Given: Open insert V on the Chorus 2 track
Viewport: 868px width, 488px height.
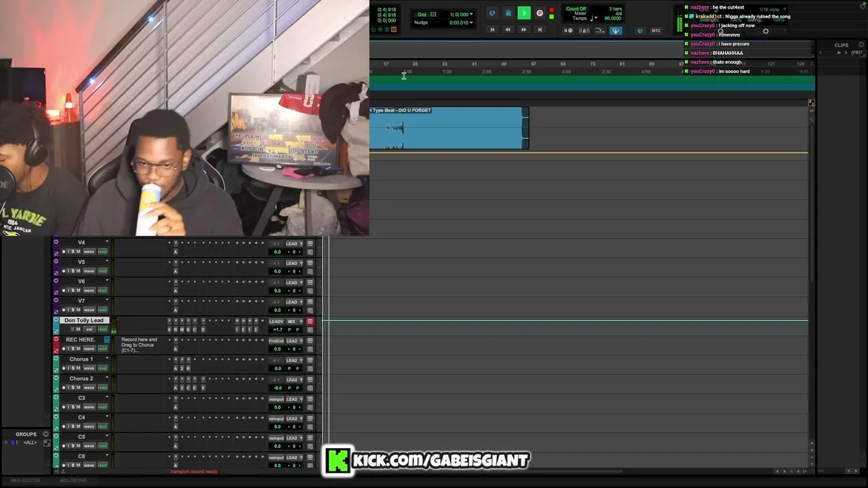Looking at the screenshot, I should click(x=202, y=388).
